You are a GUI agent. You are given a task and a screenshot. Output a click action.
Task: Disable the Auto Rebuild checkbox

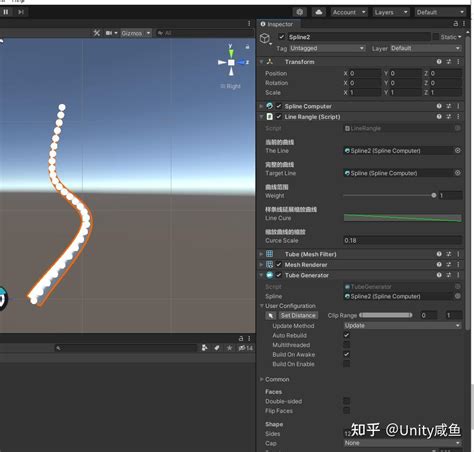click(x=346, y=335)
